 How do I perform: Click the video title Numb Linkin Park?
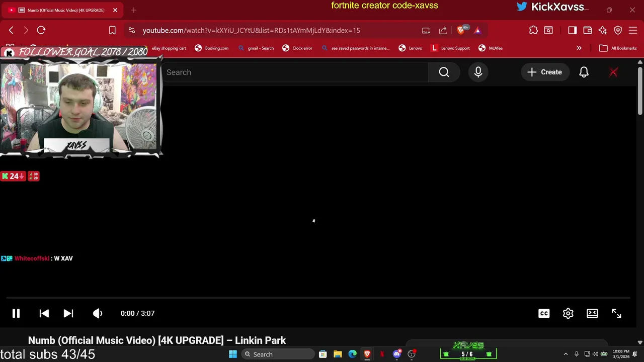tap(157, 340)
